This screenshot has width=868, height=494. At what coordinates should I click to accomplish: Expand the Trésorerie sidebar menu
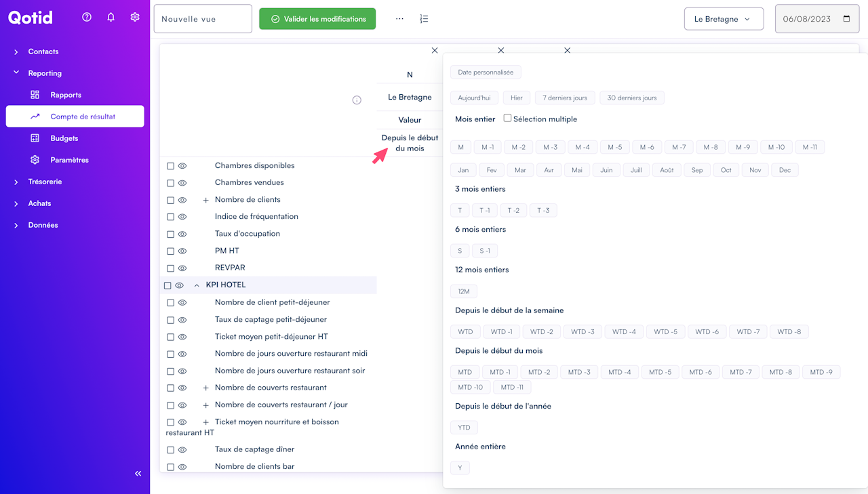pos(45,182)
